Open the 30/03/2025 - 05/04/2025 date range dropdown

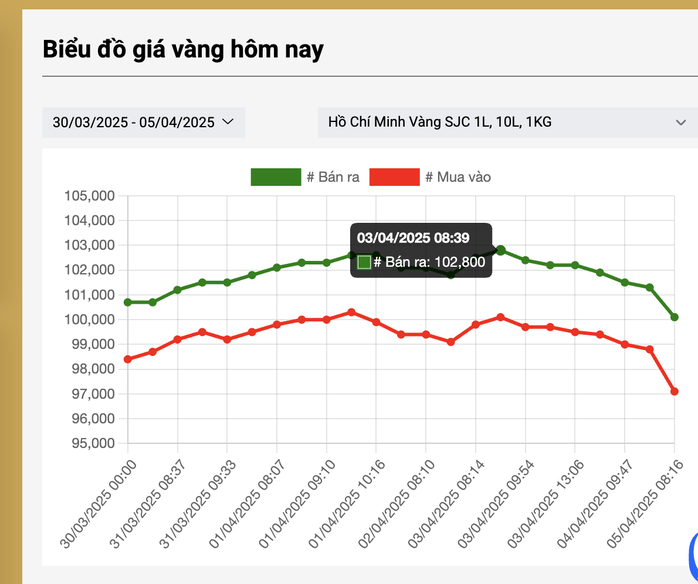[x=143, y=122]
